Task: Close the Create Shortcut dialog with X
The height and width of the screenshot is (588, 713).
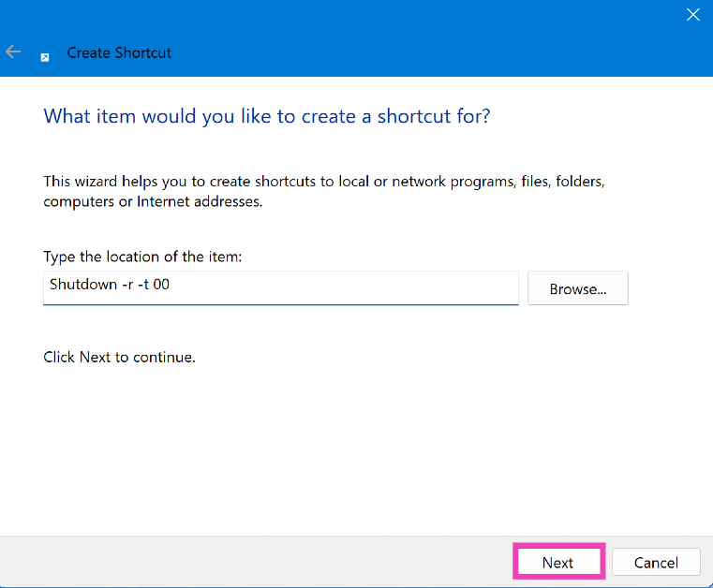Action: point(692,14)
